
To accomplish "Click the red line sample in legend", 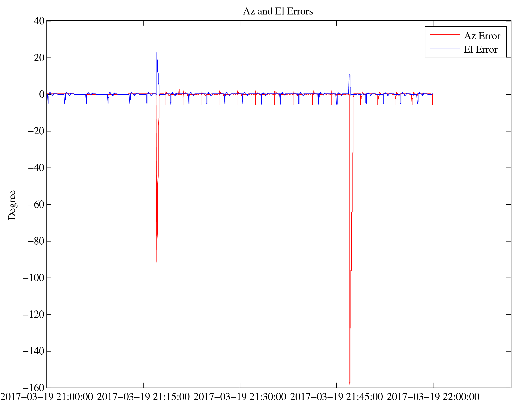I will click(445, 35).
